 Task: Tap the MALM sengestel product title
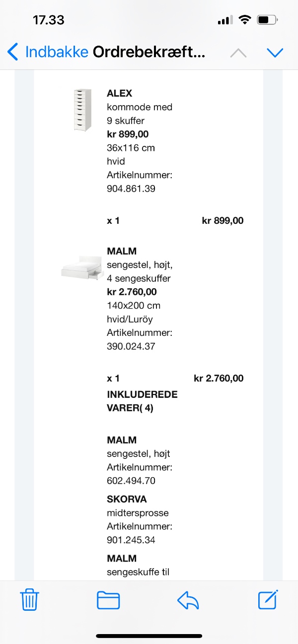click(121, 251)
